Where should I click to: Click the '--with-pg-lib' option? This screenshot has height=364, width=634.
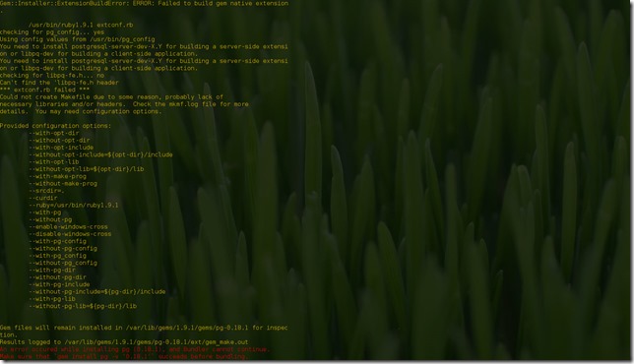(52, 299)
